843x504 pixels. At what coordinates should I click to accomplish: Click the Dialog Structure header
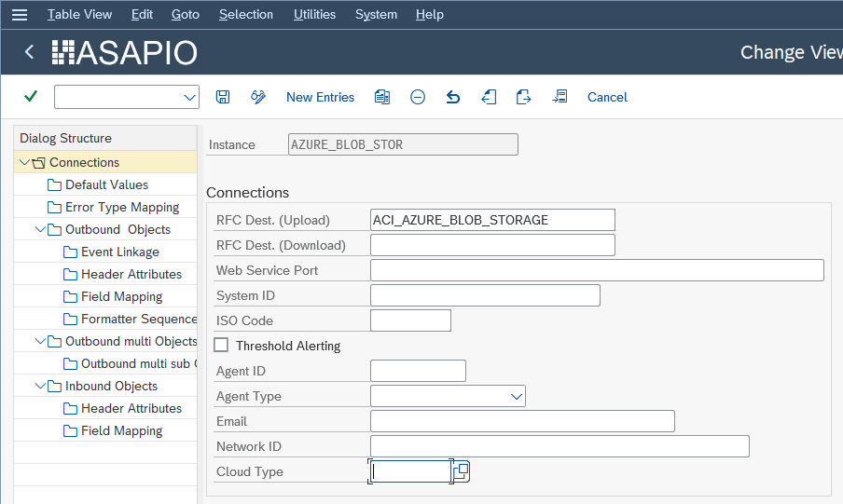105,138
